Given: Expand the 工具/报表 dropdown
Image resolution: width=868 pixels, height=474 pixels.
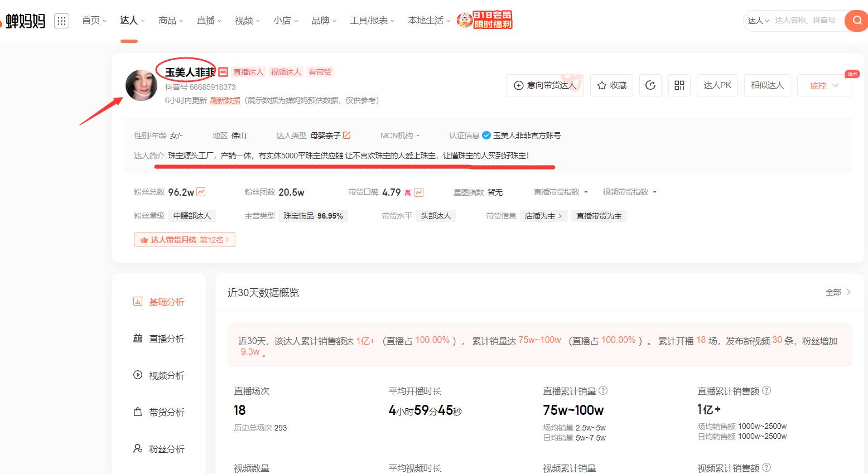Looking at the screenshot, I should (372, 21).
